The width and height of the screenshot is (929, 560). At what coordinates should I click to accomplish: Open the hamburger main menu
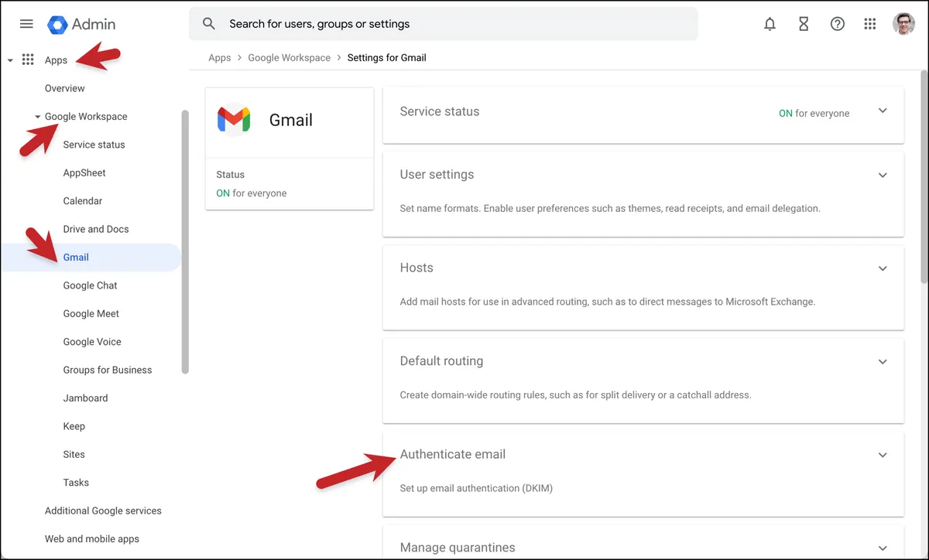tap(26, 24)
